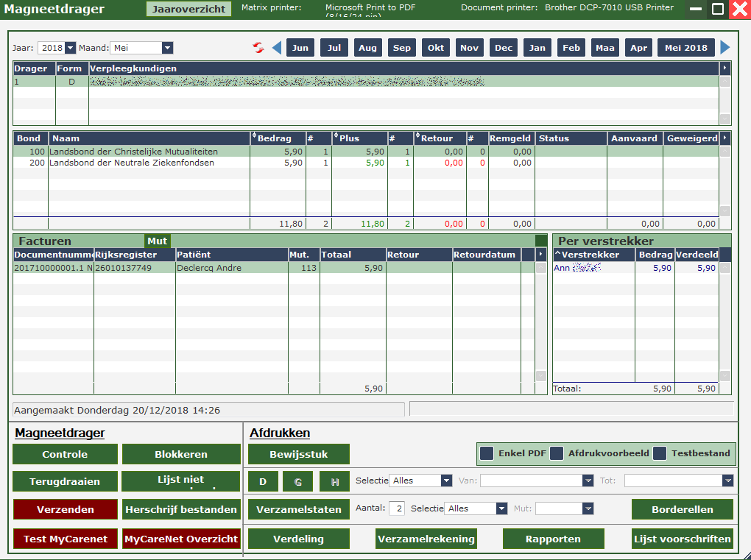This screenshot has width=751, height=560.
Task: Tick the Afdrukvoorbeeld checkbox
Action: coord(557,453)
